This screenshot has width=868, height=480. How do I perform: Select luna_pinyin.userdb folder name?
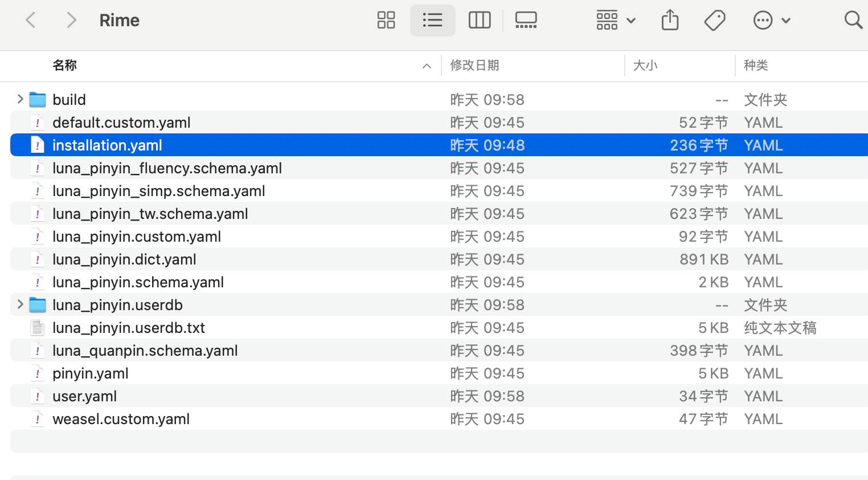pyautogui.click(x=117, y=305)
